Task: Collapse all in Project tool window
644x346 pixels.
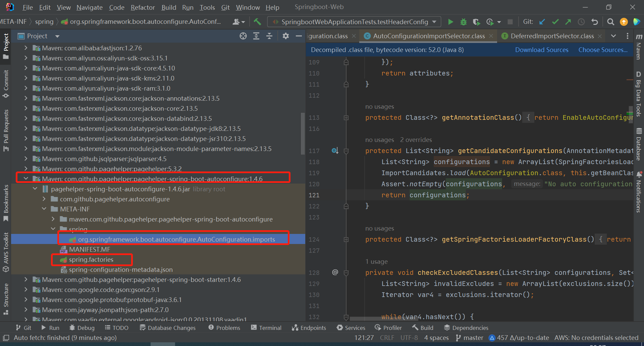Action: pyautogui.click(x=269, y=36)
